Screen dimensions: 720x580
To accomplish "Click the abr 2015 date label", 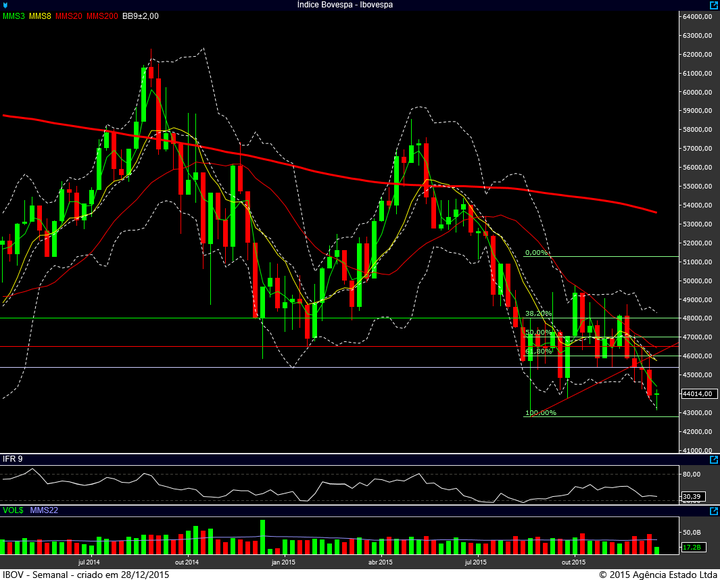I will click(380, 562).
